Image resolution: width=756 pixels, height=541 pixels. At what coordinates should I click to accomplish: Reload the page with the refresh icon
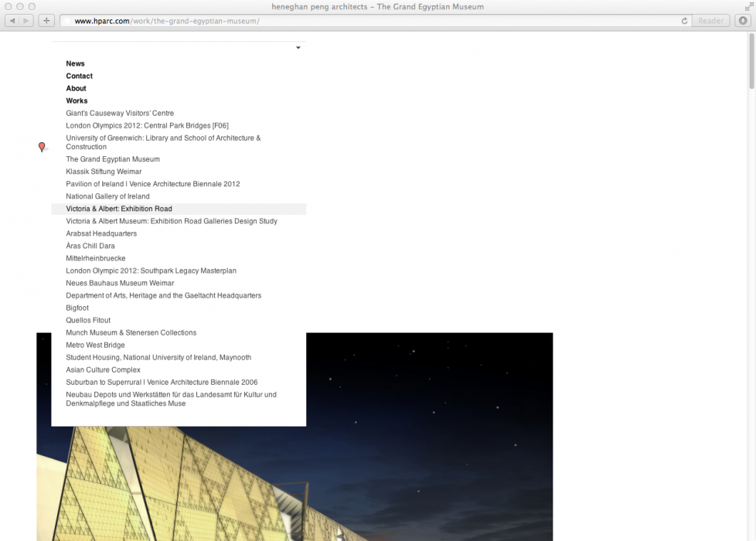(684, 21)
